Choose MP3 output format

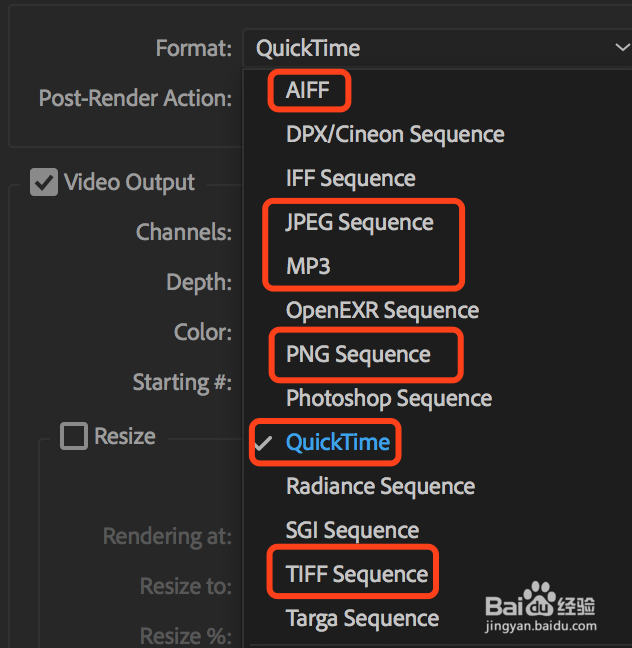308,266
